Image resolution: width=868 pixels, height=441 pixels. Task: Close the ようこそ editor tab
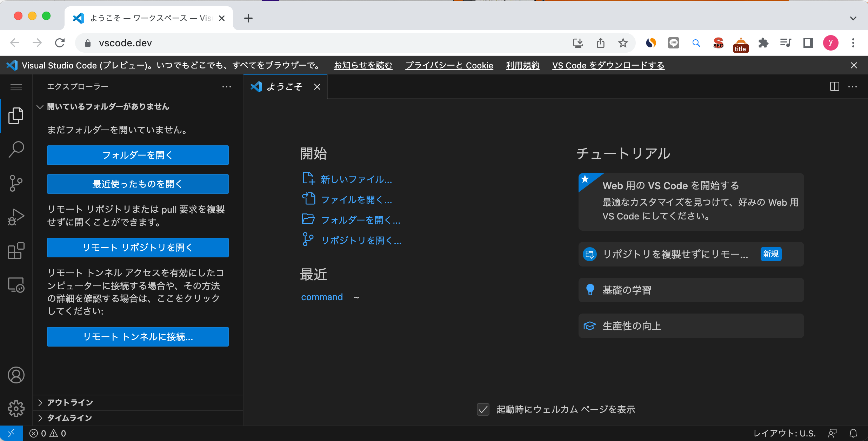point(317,87)
